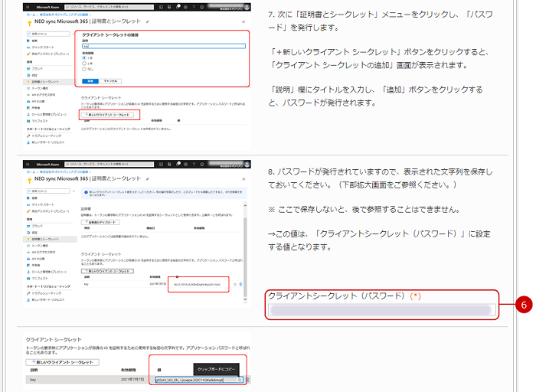Click blue 追加 button in step 7 screenshot

(x=90, y=81)
